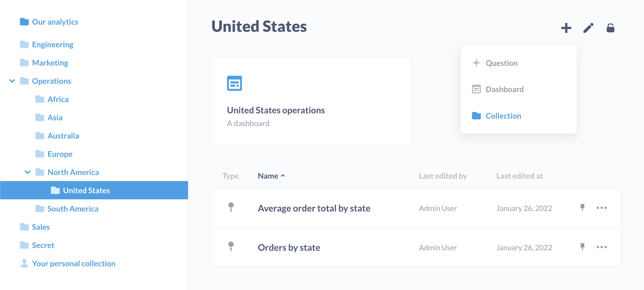644x290 pixels.
Task: Click the blue dashboard icon in the pinned card
Action: tap(234, 83)
